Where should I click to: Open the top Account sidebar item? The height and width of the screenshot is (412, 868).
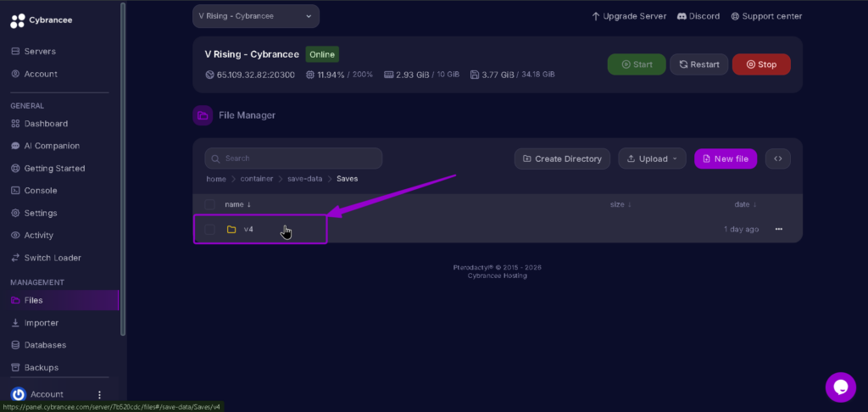click(34, 74)
